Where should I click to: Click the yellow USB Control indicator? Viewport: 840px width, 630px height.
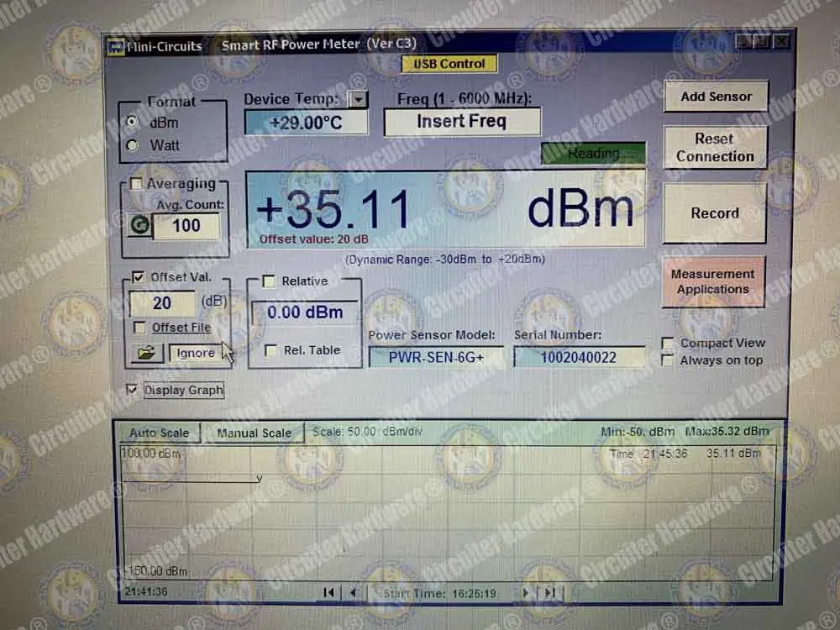[449, 64]
